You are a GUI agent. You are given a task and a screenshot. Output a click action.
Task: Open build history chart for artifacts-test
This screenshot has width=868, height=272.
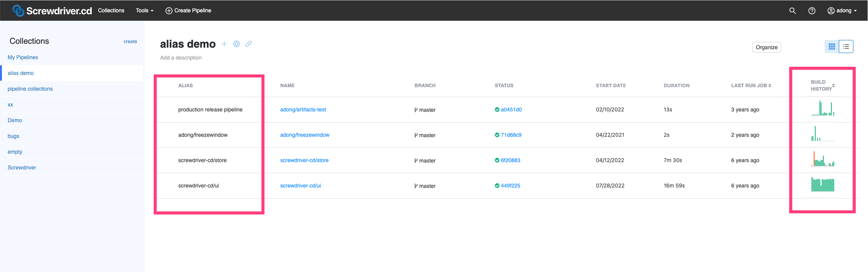point(823,108)
